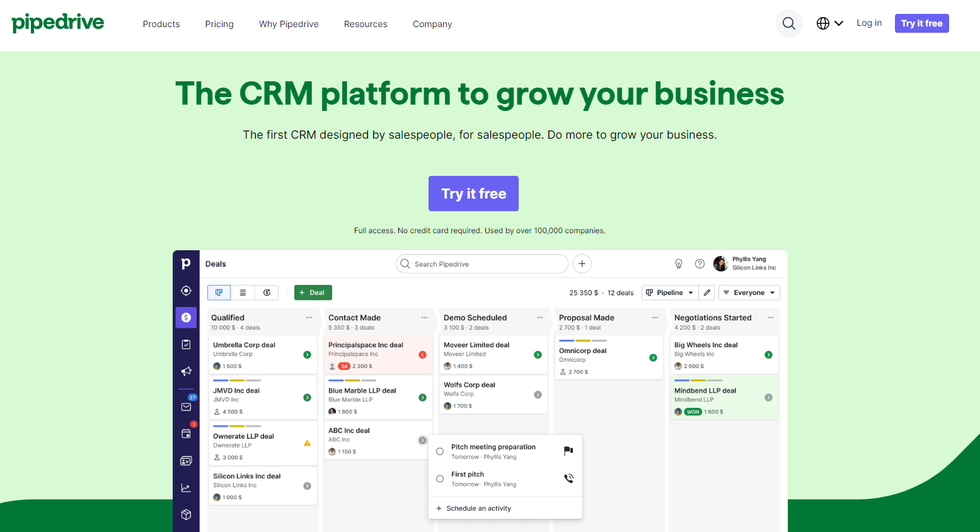Open the Demo Scheduled column options menu
980x532 pixels.
[x=539, y=318]
